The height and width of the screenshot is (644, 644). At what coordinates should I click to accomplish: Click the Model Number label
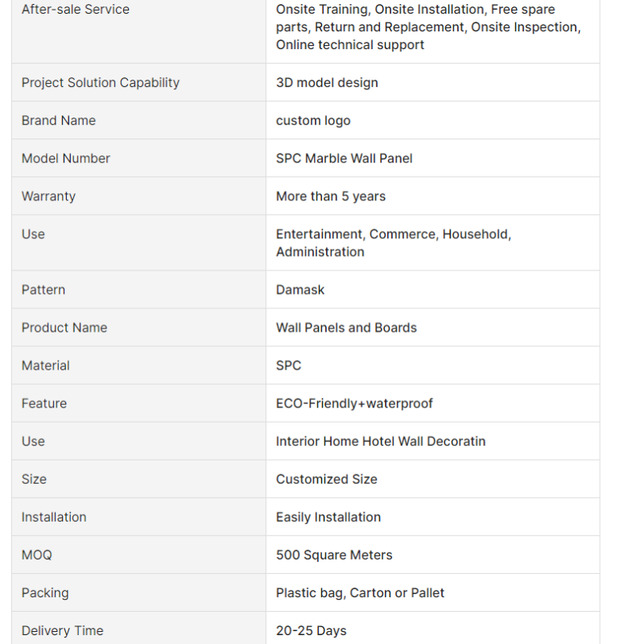tap(66, 159)
